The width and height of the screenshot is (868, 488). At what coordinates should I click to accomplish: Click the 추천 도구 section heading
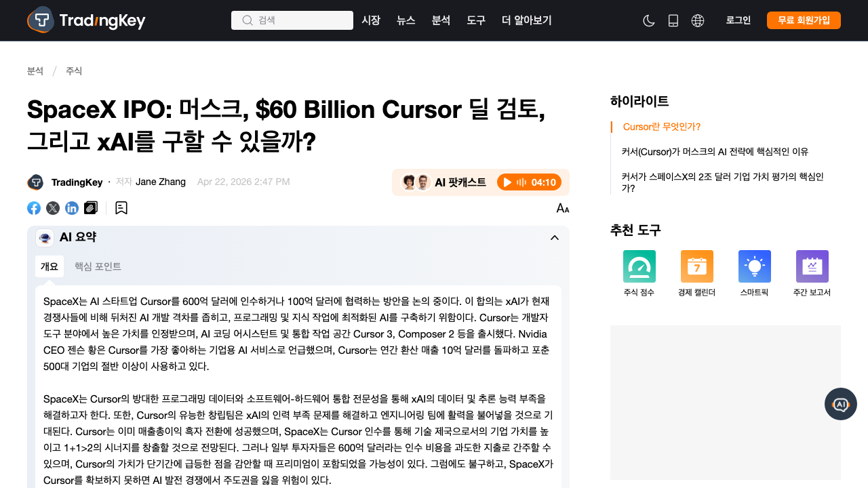click(x=635, y=230)
